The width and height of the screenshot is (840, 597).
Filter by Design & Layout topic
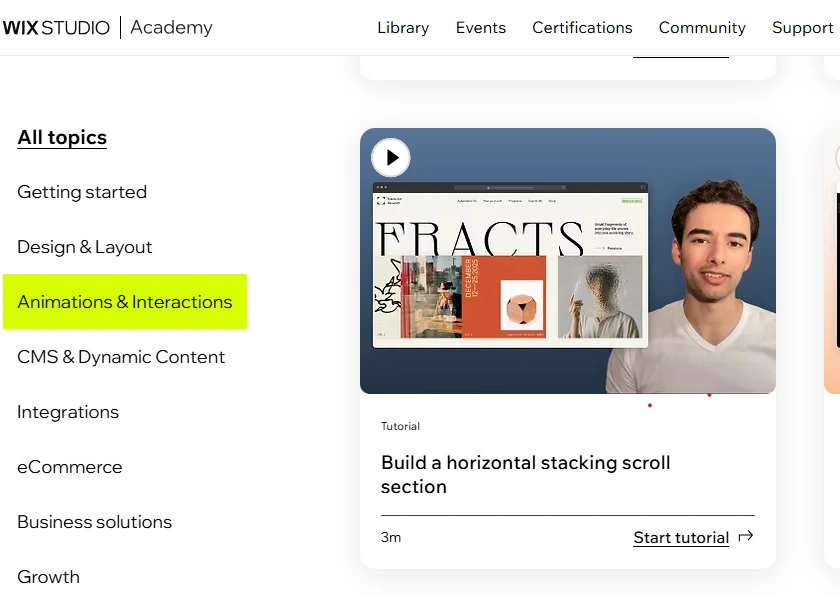click(x=85, y=247)
